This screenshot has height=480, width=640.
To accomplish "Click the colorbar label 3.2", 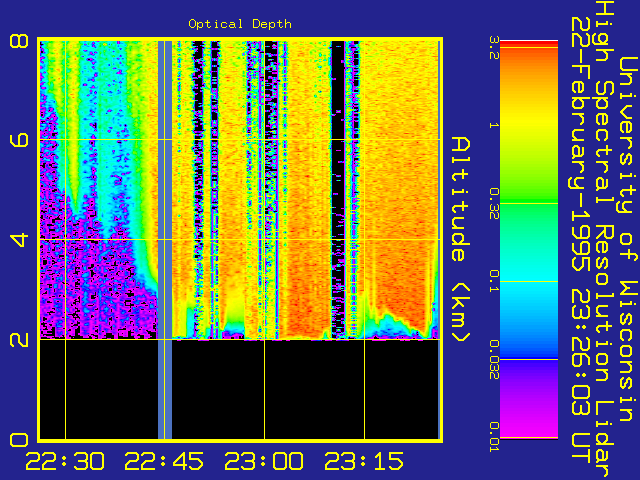I will point(494,47).
